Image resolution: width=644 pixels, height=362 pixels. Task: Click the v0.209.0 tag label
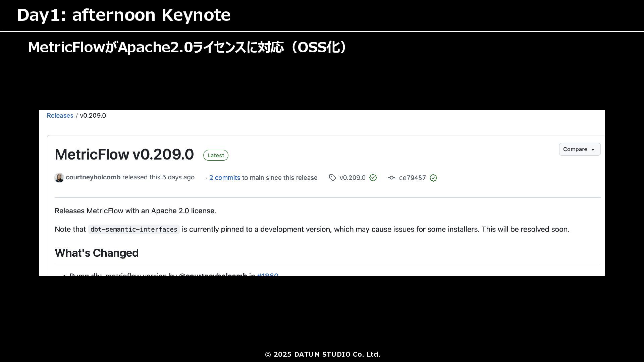point(352,178)
